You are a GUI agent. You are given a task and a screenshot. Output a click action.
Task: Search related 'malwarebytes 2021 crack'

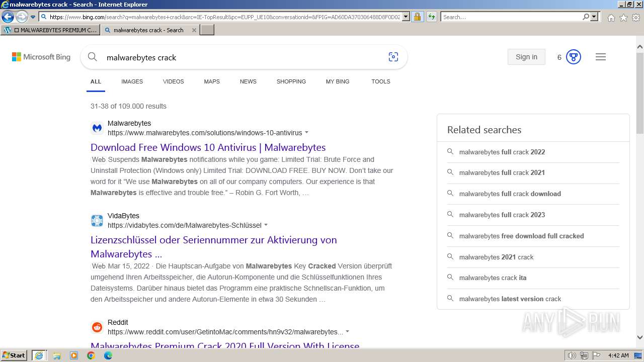click(533, 257)
